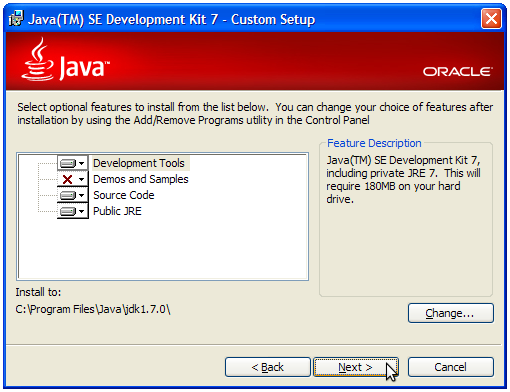Click the installer icon in title bar
Viewport: 510px width, 392px height.
[16, 19]
